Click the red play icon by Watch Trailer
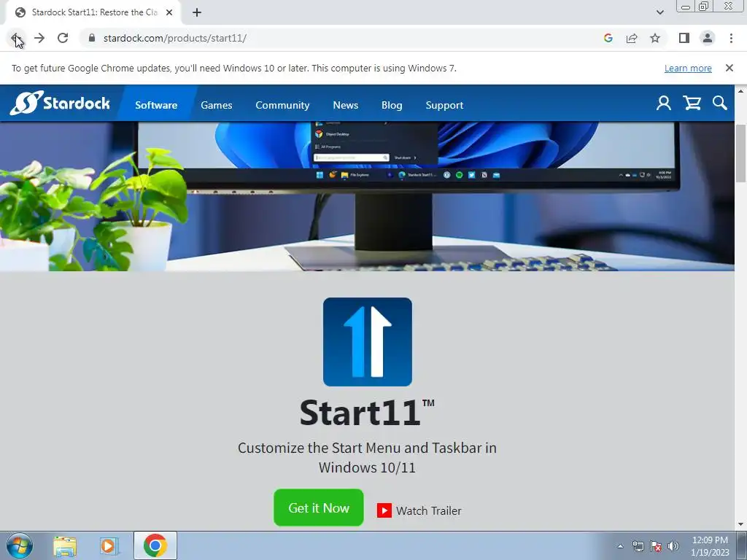747x560 pixels. [x=384, y=510]
